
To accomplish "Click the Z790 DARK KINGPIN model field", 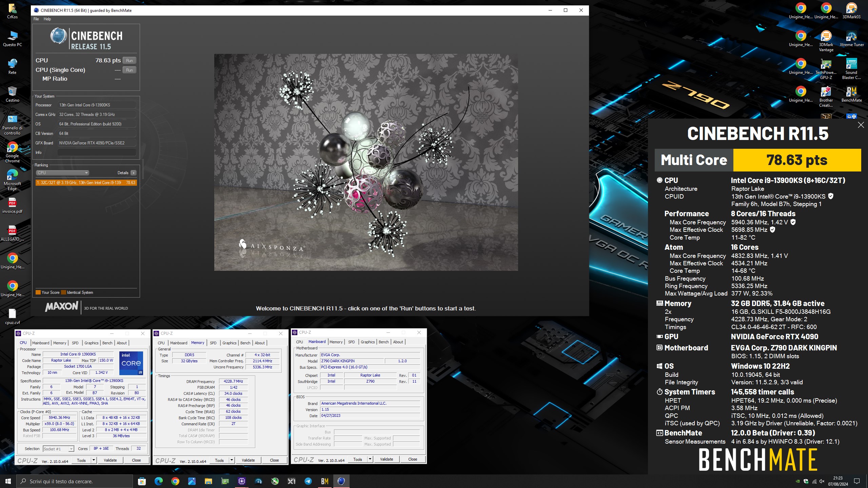I will pyautogui.click(x=352, y=361).
